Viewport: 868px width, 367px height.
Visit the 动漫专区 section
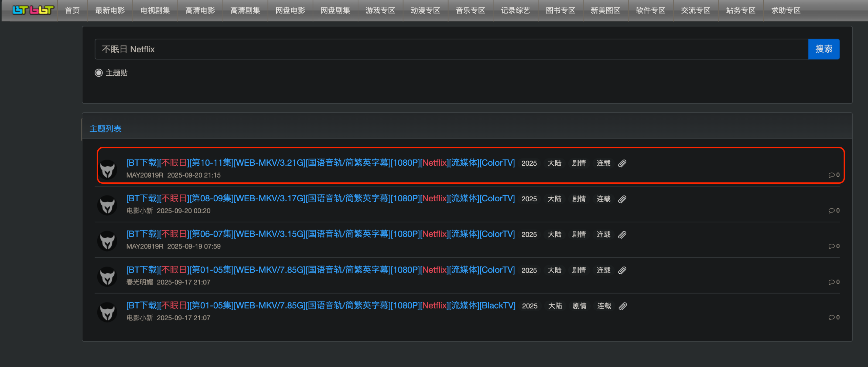pyautogui.click(x=426, y=11)
